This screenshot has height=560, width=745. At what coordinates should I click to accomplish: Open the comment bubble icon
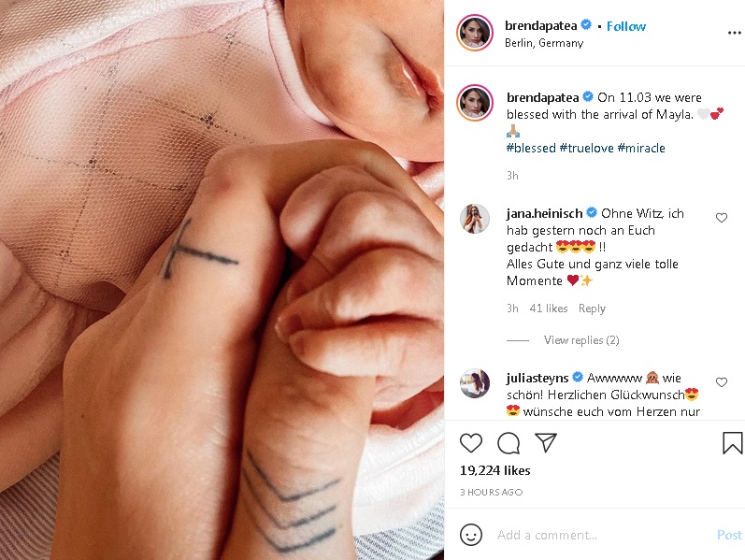pos(509,443)
